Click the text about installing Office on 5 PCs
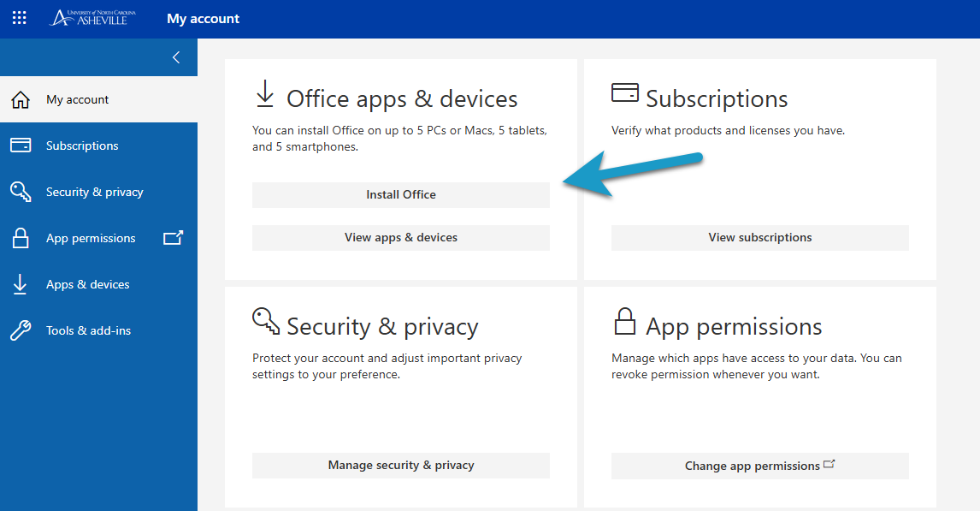This screenshot has height=511, width=980. tap(400, 139)
